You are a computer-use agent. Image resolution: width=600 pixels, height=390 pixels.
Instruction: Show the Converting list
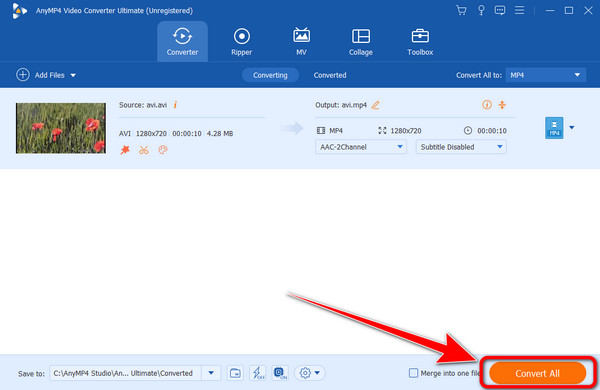point(270,75)
